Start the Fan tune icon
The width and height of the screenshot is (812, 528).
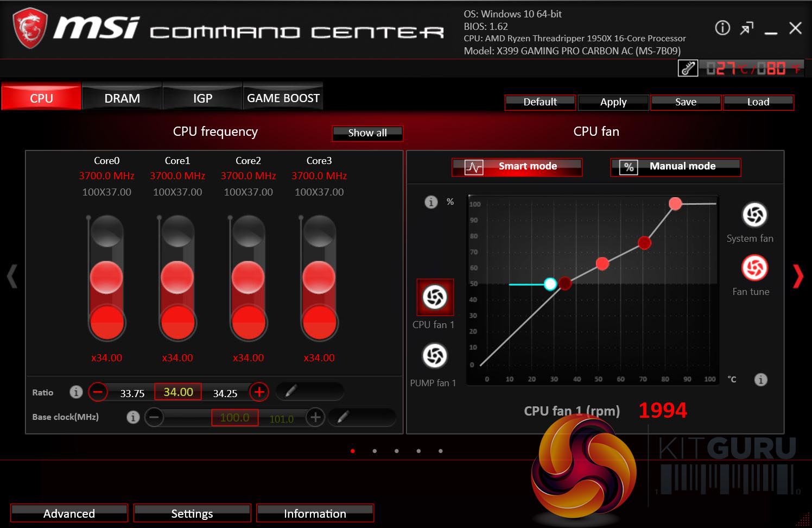754,268
